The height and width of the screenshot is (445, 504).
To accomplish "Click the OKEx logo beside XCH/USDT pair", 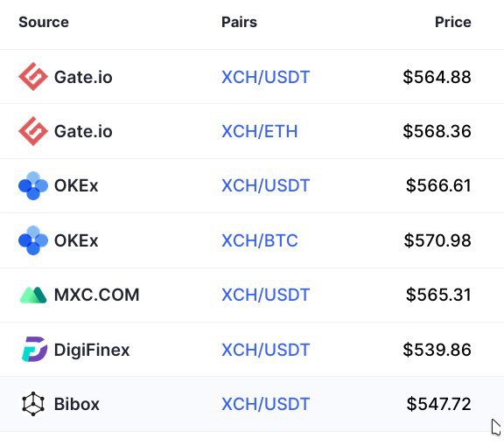I will (x=33, y=185).
